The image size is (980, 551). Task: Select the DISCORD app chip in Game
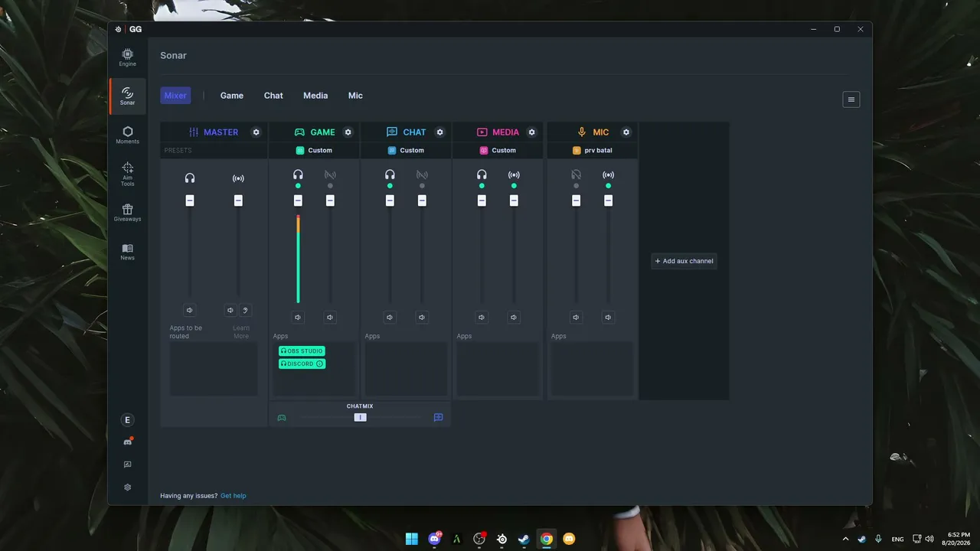click(302, 364)
